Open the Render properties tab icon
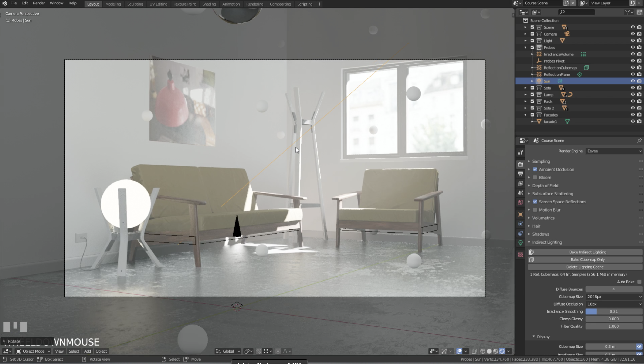Screen dimensions: 644x364 click(x=521, y=164)
